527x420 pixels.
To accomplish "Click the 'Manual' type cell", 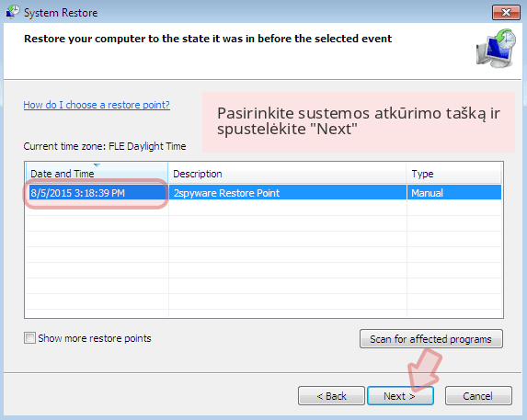I will tap(454, 193).
